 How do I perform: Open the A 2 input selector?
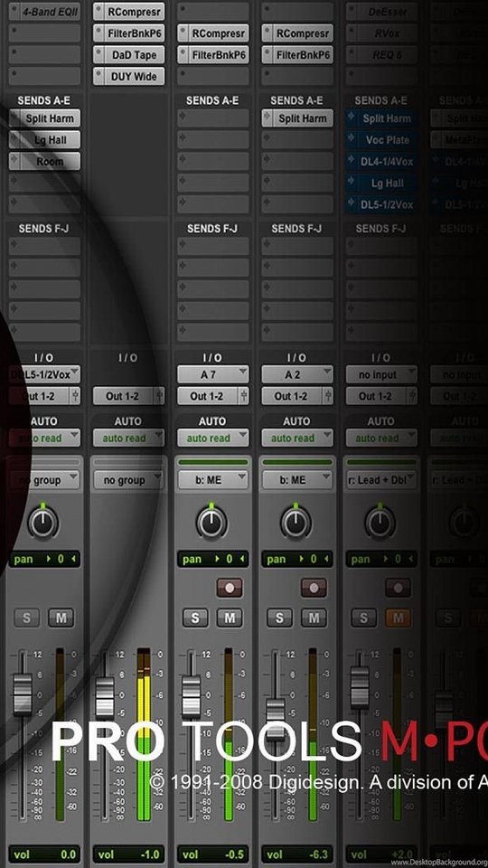[x=297, y=374]
